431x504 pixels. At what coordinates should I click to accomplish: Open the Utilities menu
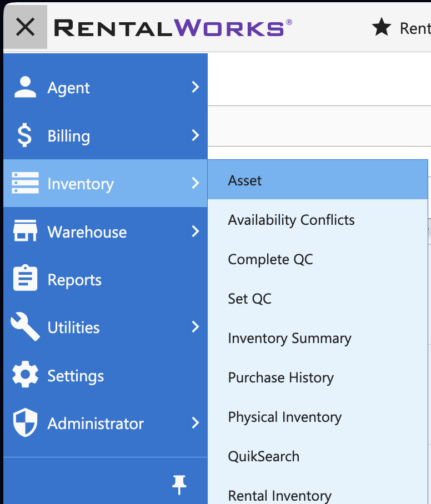[x=106, y=327]
